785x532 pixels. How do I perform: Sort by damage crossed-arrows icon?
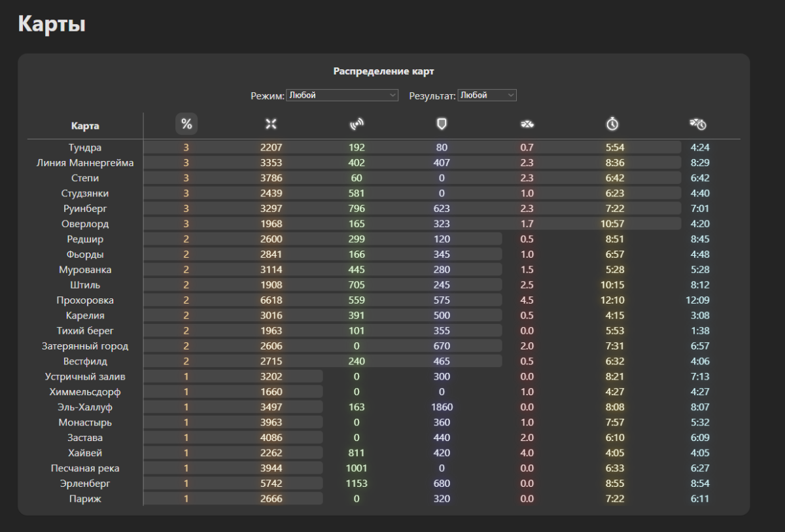click(271, 124)
